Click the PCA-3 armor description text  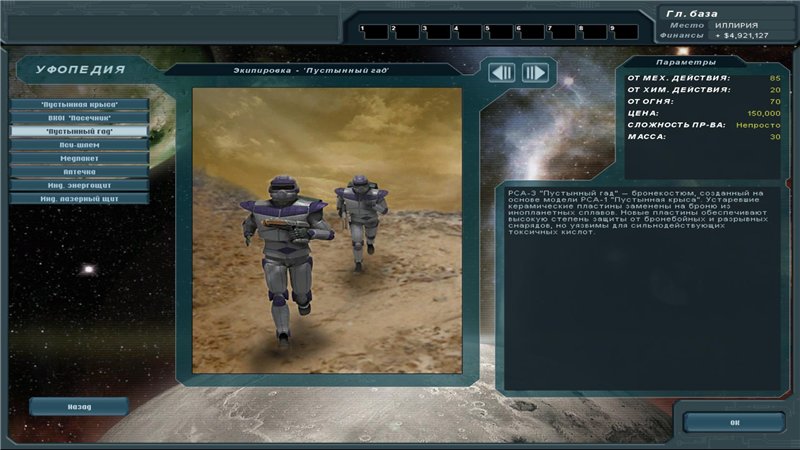click(x=638, y=212)
